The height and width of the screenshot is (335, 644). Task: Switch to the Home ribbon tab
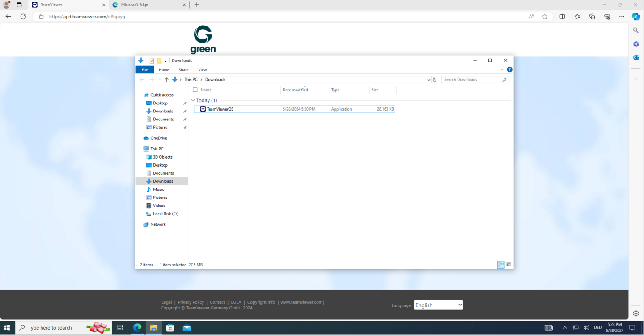(x=164, y=70)
